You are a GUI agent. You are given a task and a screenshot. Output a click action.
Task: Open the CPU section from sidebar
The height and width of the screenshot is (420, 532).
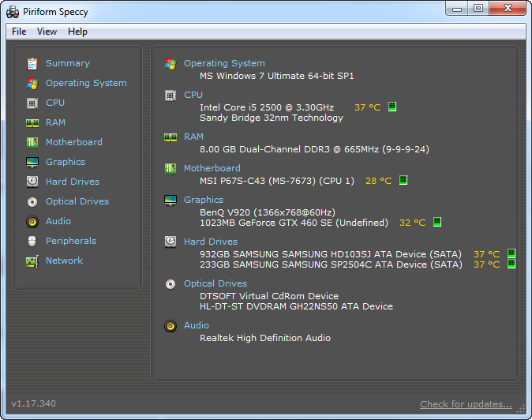(x=55, y=103)
